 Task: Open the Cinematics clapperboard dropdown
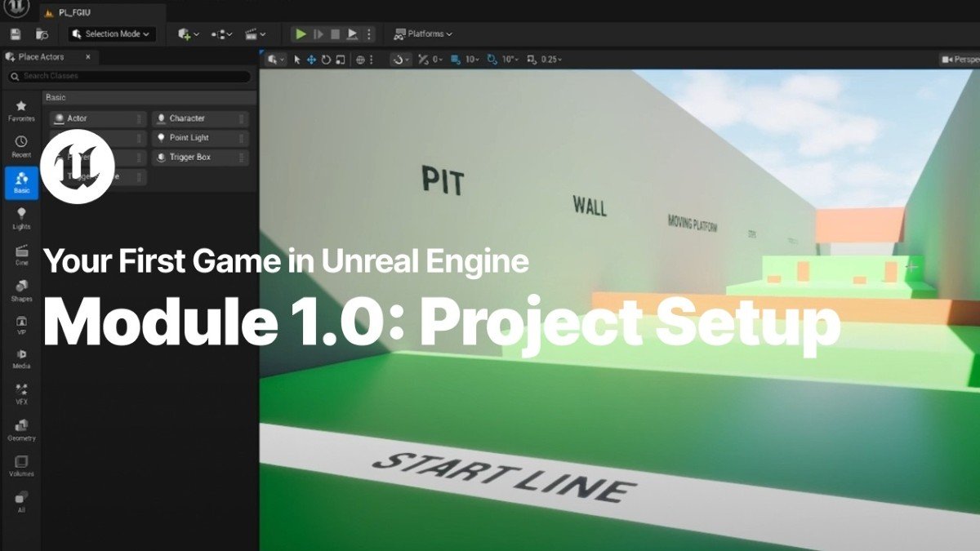[x=256, y=34]
